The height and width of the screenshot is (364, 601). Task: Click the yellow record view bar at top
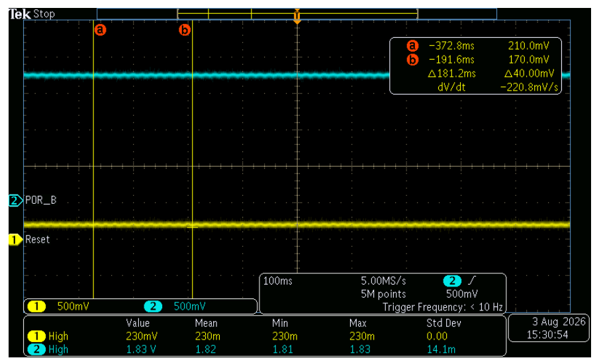coord(297,14)
